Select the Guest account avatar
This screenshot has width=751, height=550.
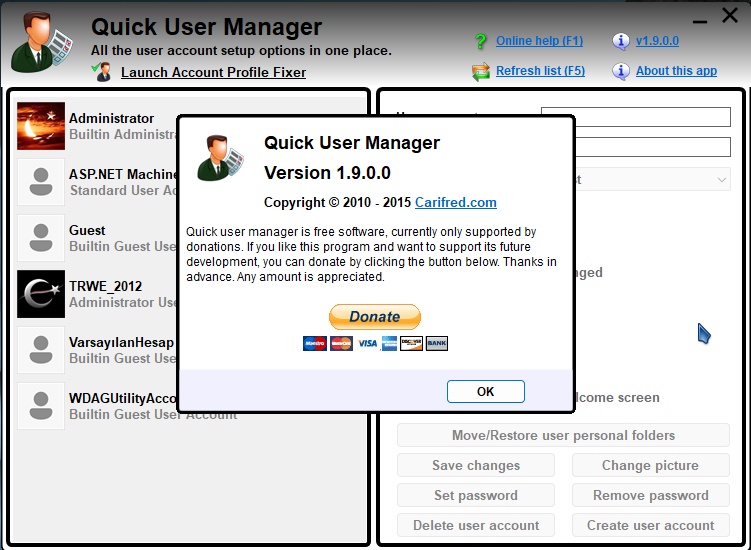41,238
